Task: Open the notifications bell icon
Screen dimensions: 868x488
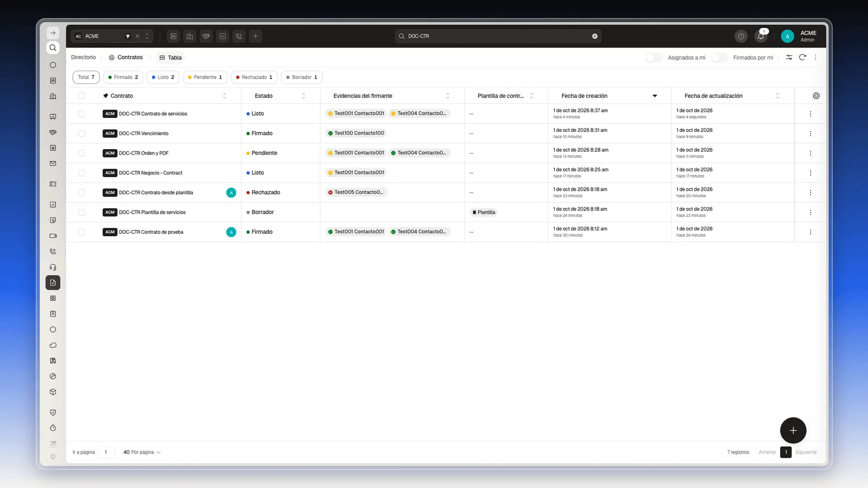Action: pos(761,36)
